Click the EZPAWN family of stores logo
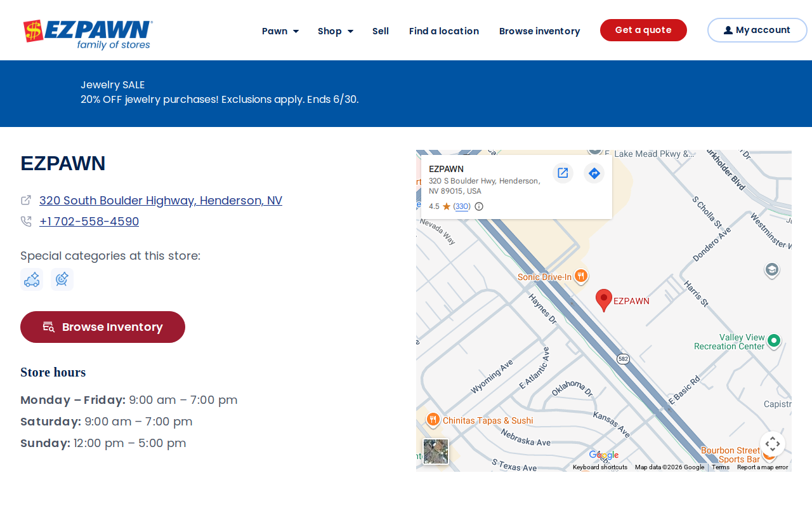Image resolution: width=812 pixels, height=508 pixels. (x=88, y=34)
